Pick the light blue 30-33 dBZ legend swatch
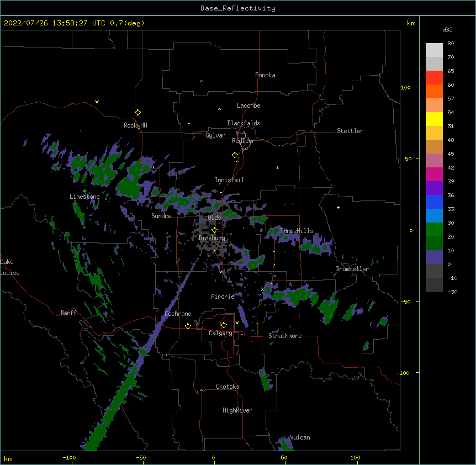 [434, 215]
